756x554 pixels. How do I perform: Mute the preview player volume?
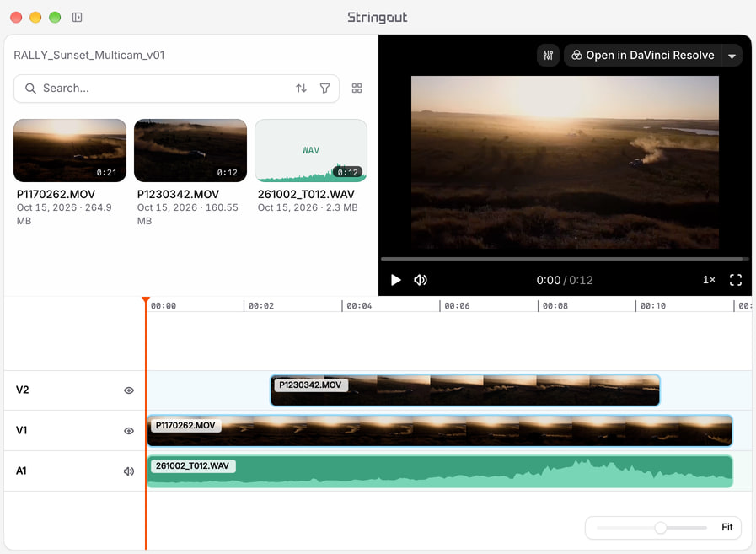pyautogui.click(x=421, y=280)
